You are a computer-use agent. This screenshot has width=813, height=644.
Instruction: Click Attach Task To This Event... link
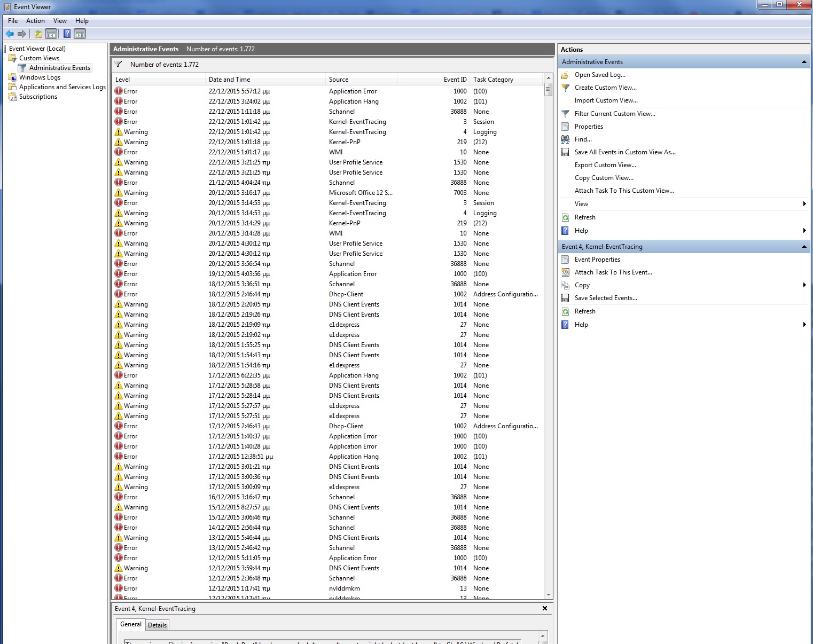pyautogui.click(x=613, y=272)
